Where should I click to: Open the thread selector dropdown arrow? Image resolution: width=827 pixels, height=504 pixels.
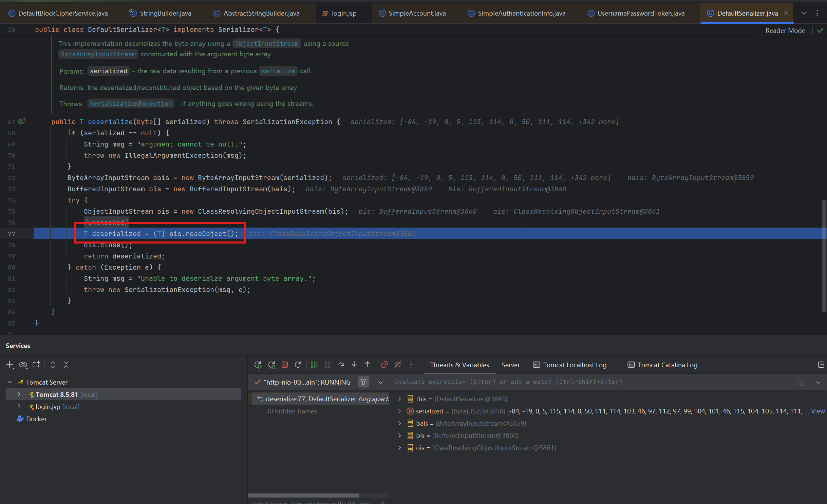380,382
